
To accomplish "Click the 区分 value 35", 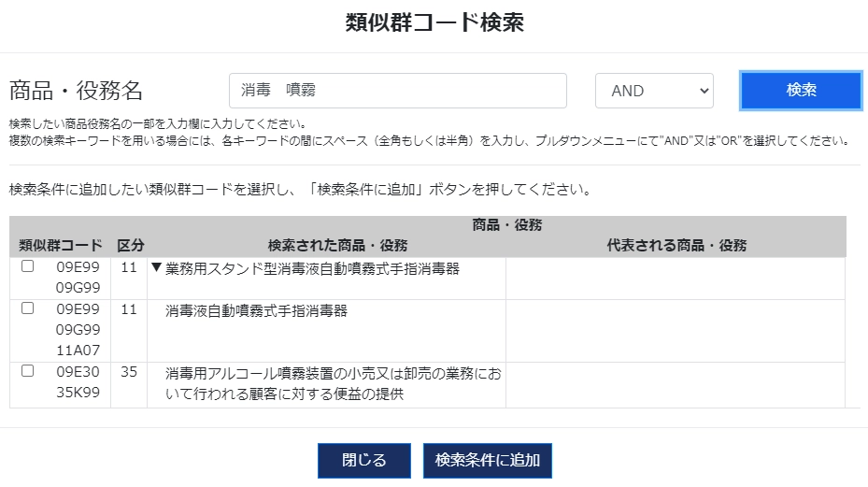I will tap(128, 372).
